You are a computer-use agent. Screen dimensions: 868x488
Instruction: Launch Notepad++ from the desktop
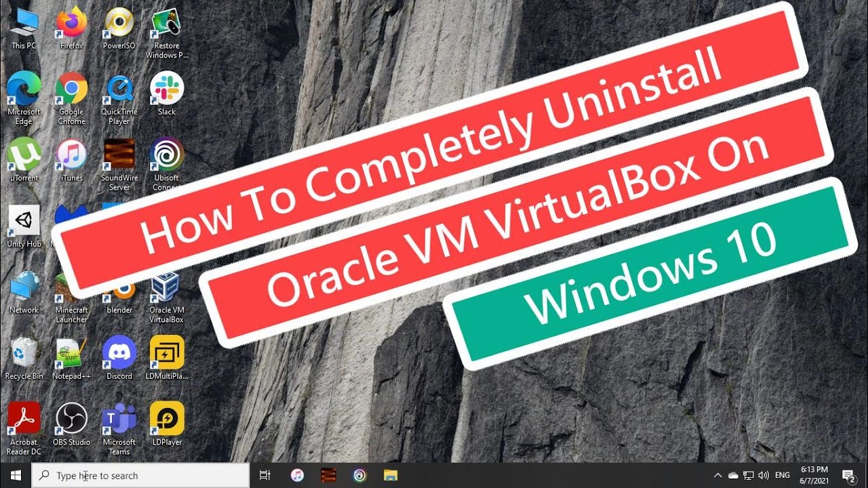point(71,358)
